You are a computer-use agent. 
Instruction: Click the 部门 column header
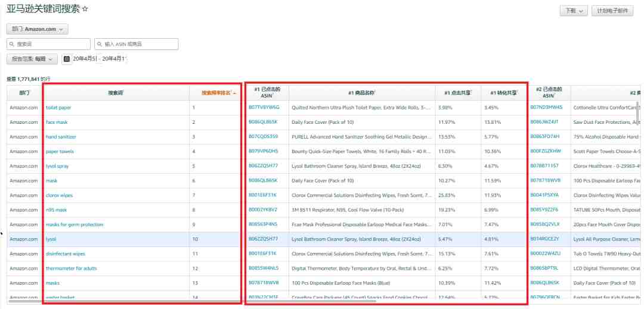point(24,93)
